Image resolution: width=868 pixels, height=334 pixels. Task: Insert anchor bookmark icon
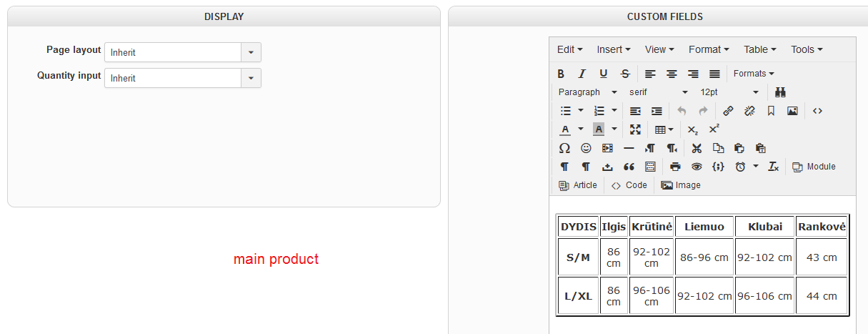771,111
